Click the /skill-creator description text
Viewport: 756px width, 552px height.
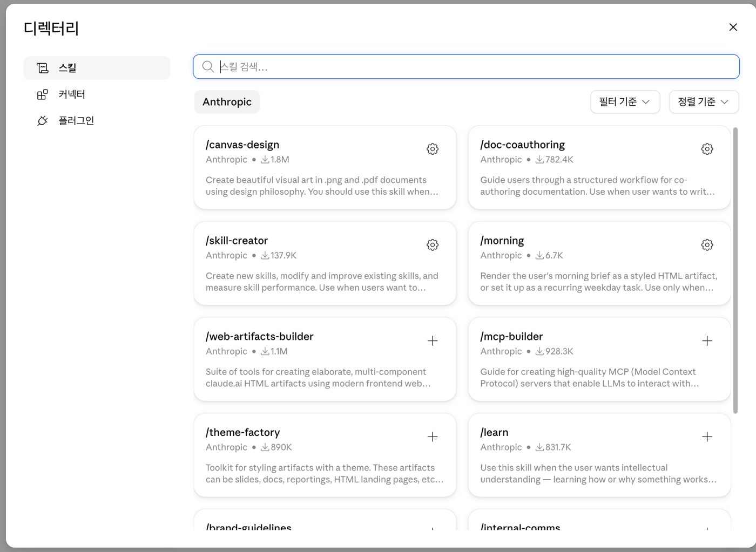pyautogui.click(x=322, y=282)
